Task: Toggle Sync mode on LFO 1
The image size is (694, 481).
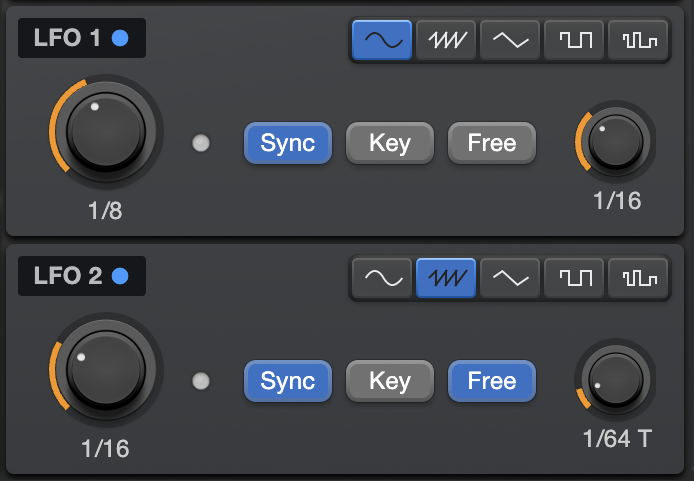Action: 288,143
